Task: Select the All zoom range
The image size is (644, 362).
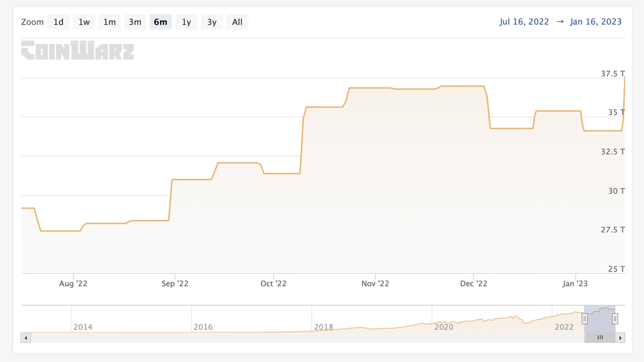Action: click(237, 22)
